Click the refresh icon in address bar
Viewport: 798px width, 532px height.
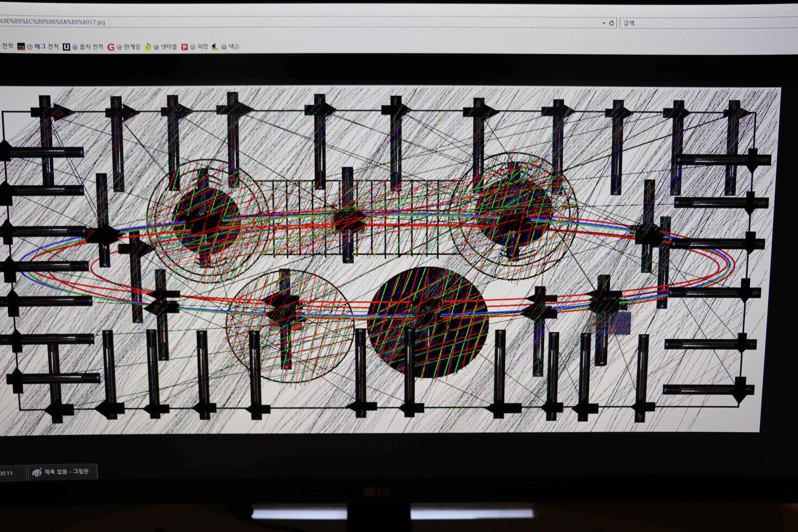pyautogui.click(x=611, y=23)
